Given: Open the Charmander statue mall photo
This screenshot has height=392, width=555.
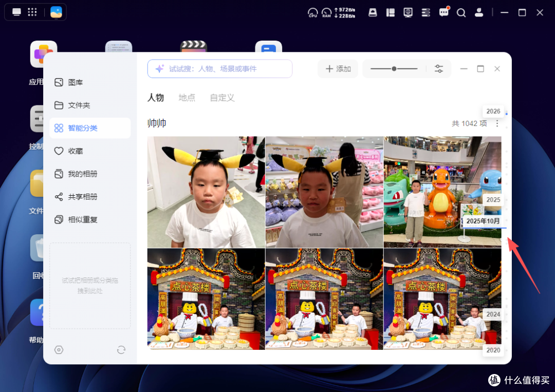Looking at the screenshot, I should pos(442,192).
